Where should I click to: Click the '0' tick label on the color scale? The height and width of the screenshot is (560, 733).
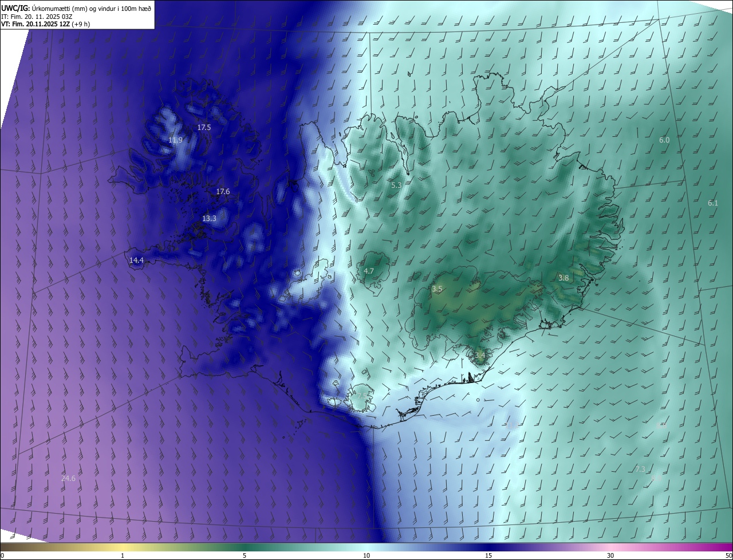click(x=2, y=555)
